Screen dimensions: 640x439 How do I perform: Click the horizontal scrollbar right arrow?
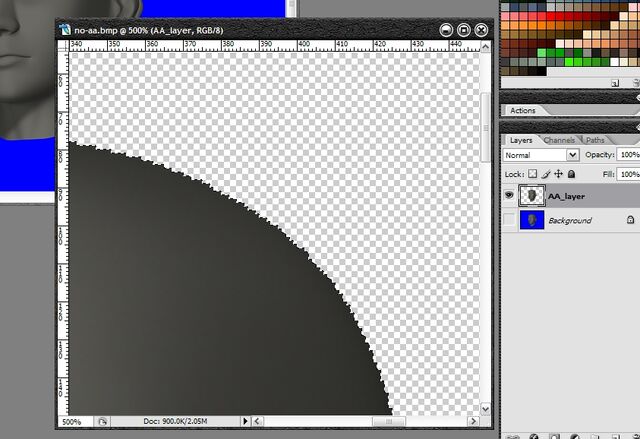coord(474,421)
